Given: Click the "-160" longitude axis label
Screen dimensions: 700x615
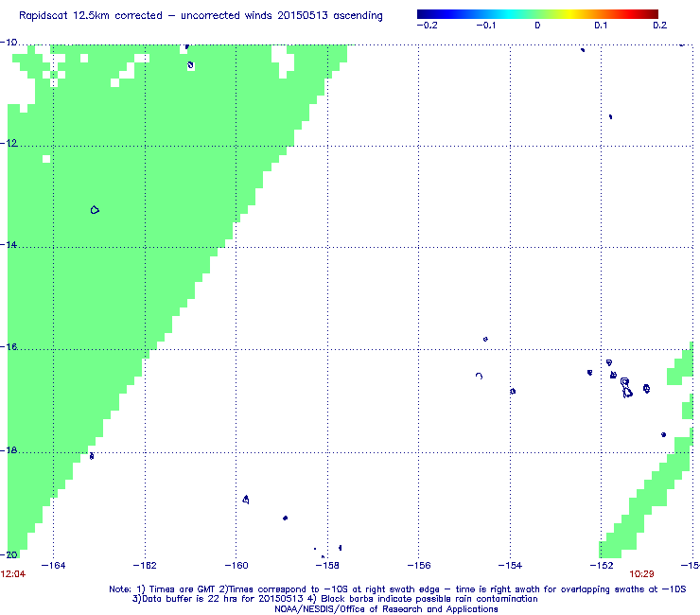Looking at the screenshot, I should coord(236,566).
